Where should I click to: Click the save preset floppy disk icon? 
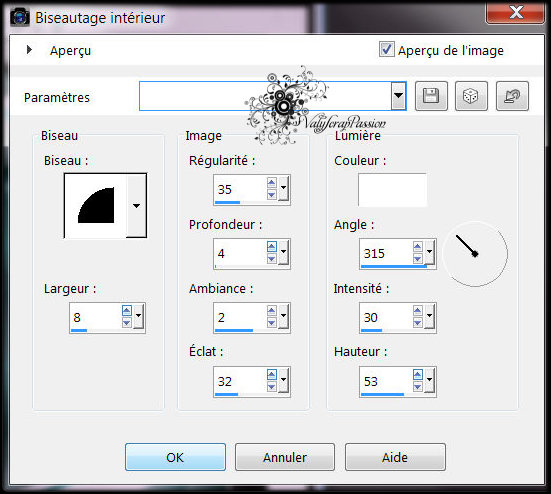[x=431, y=96]
